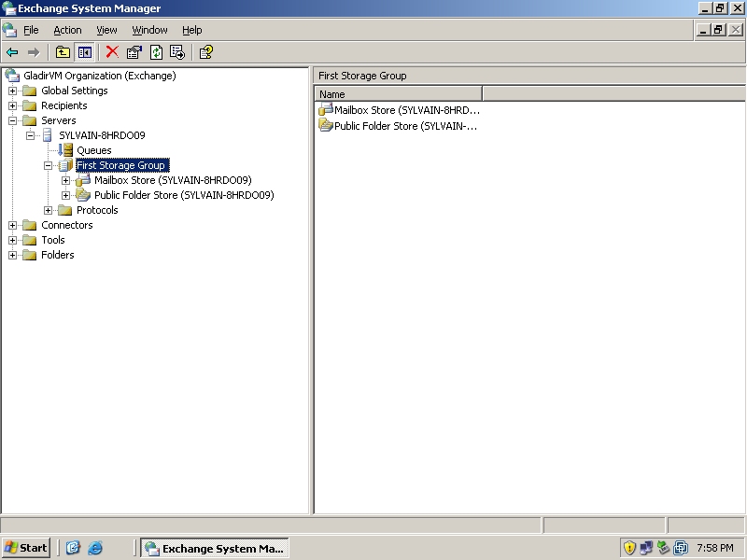Screen dimensions: 747x560
Task: Restore the inner MDI child window
Action: tap(718, 30)
